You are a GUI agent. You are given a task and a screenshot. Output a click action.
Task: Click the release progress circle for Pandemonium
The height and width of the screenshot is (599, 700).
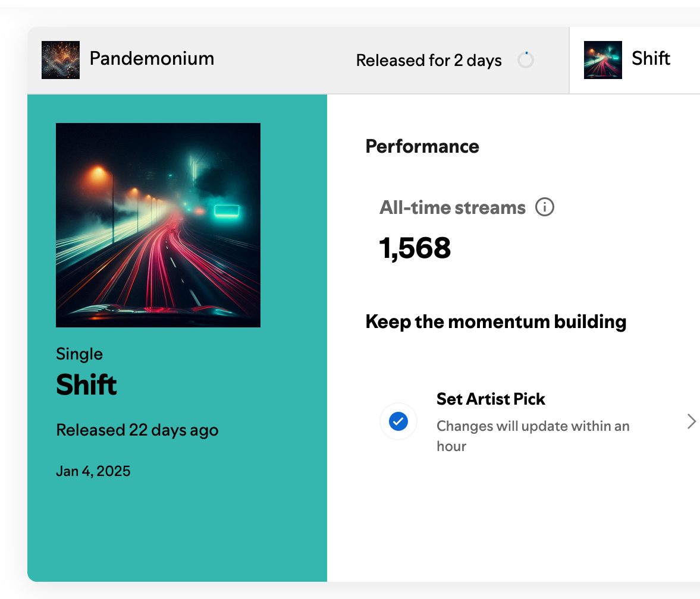526,60
